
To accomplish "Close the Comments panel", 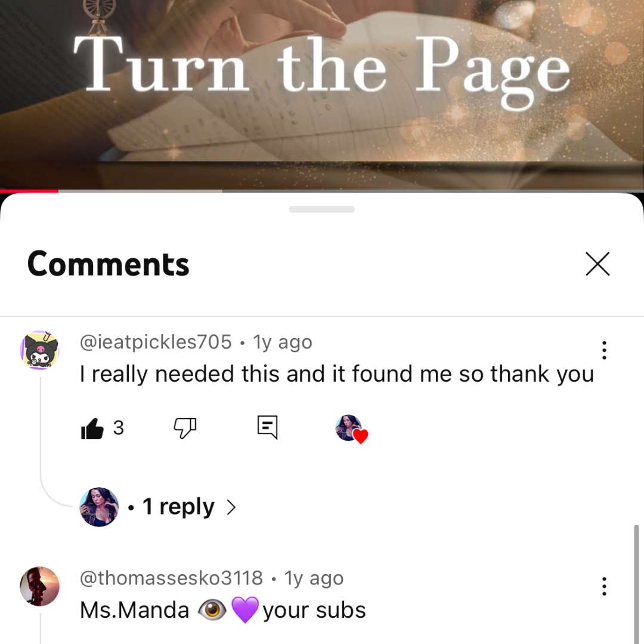I will coord(597,264).
